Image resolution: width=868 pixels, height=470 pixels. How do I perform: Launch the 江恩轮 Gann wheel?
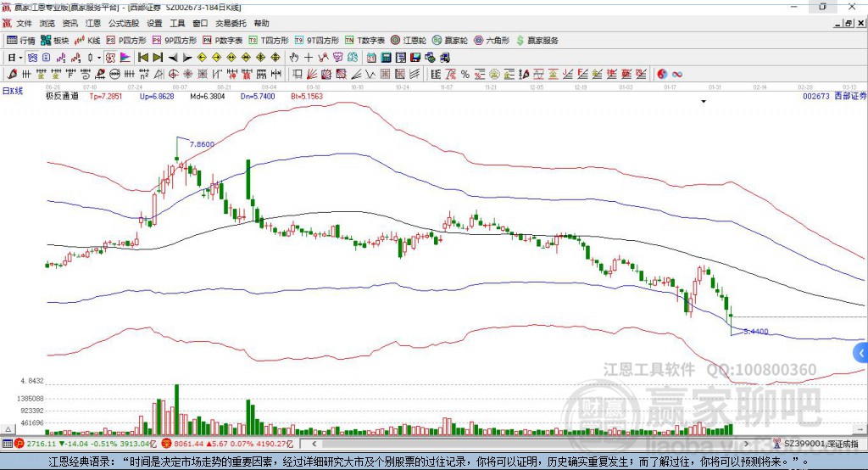(409, 41)
